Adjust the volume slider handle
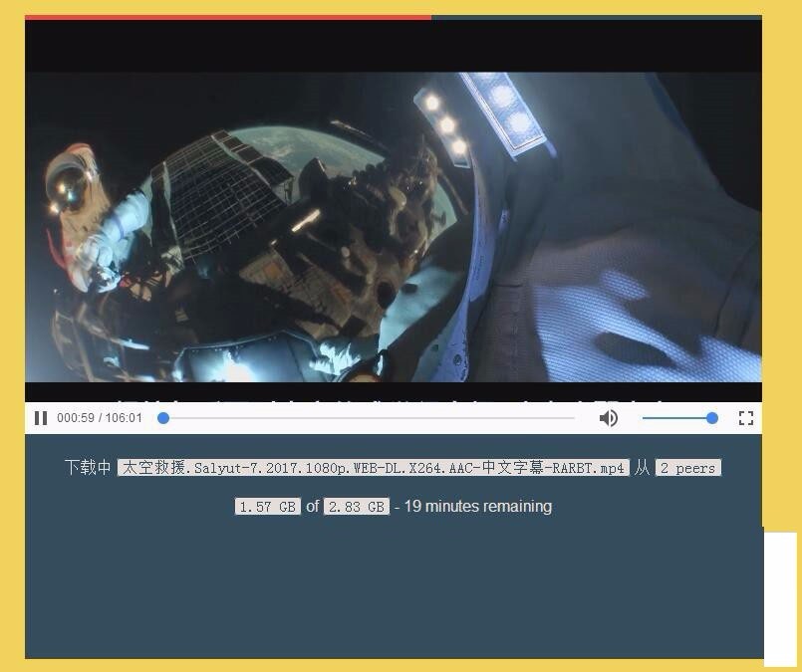 pos(712,418)
